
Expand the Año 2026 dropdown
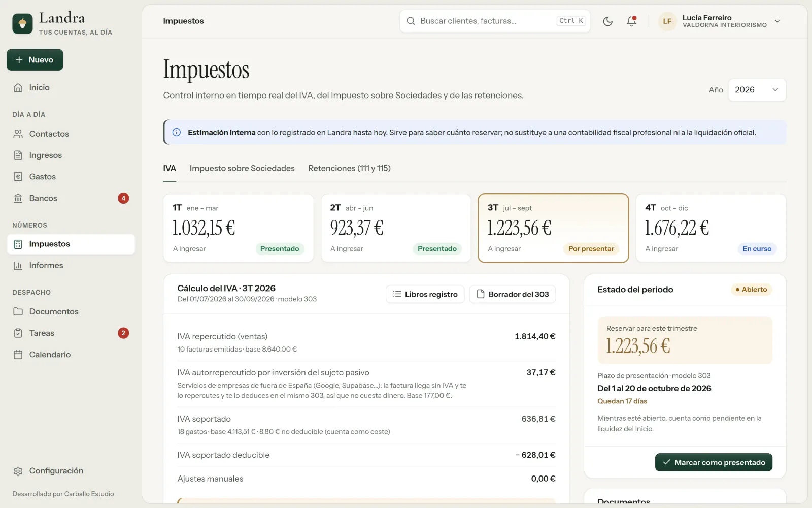tap(757, 90)
